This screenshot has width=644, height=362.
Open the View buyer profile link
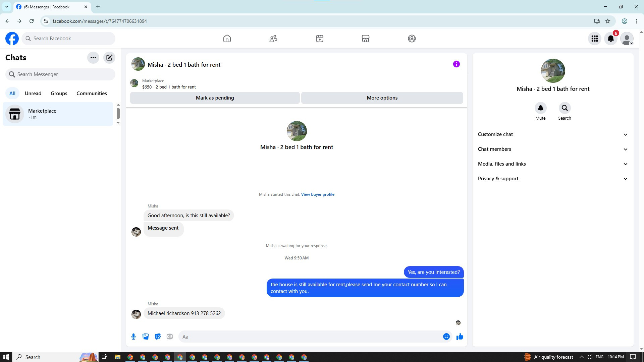[317, 194]
